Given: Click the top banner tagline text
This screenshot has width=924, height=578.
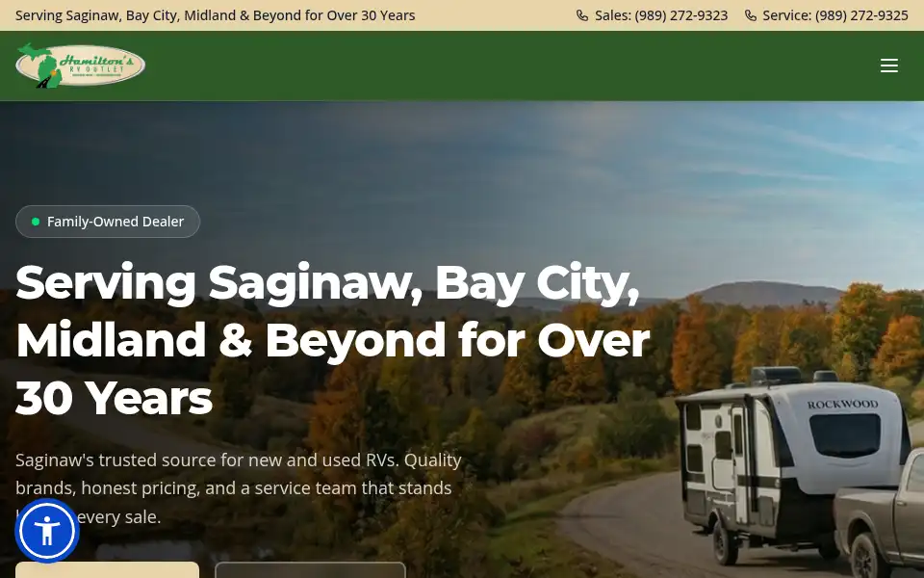Looking at the screenshot, I should [215, 15].
